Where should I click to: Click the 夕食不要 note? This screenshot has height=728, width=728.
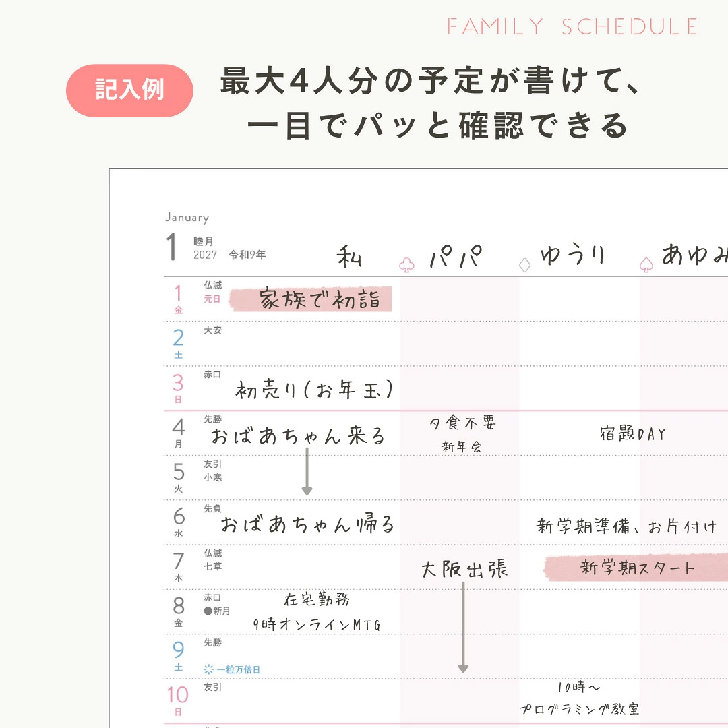tap(463, 423)
